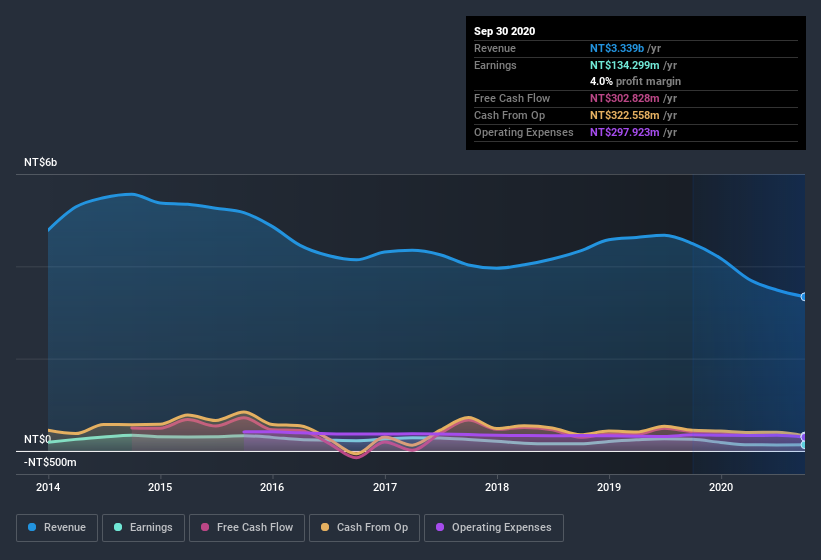This screenshot has height=560, width=821.
Task: Click the NT$3.339b revenue value
Action: click(x=617, y=48)
